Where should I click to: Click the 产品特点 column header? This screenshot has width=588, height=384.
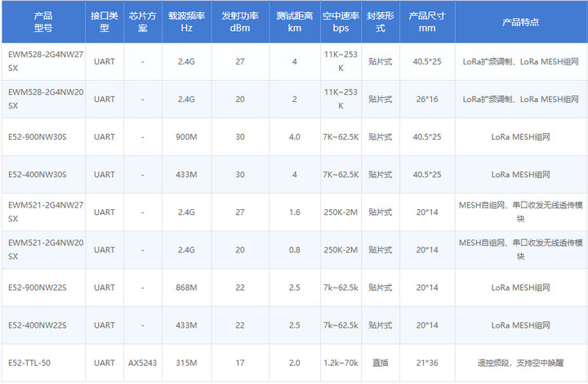(x=520, y=22)
